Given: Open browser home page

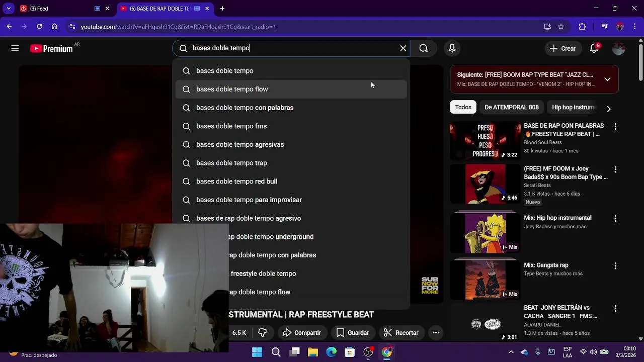Looking at the screenshot, I should point(54,27).
